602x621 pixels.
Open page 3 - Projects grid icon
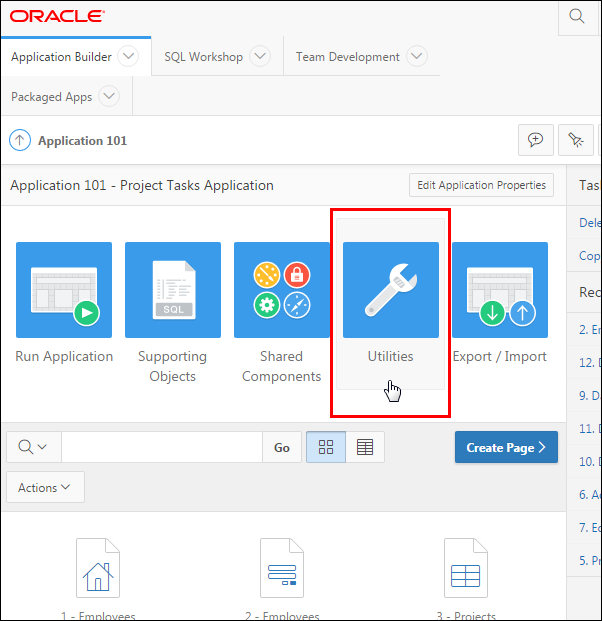click(x=466, y=568)
